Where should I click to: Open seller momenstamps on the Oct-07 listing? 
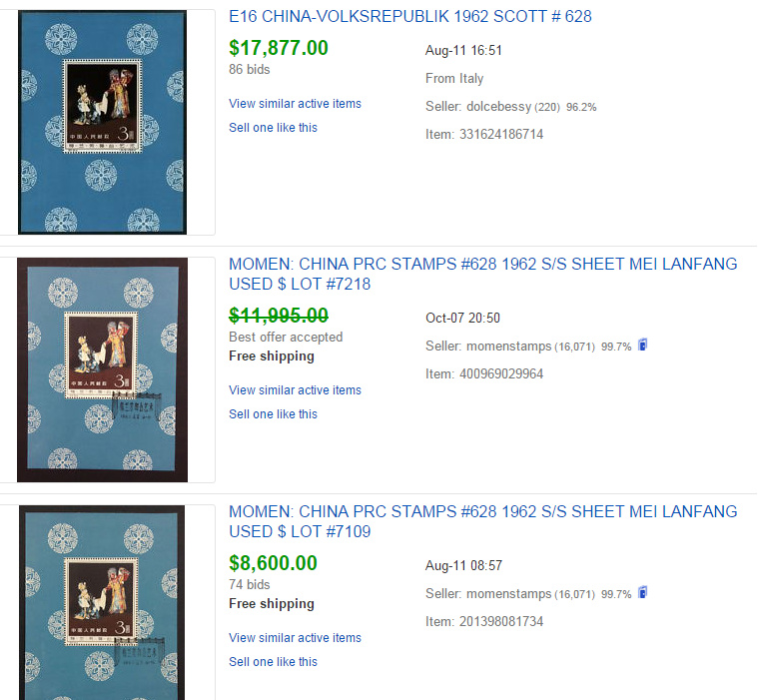click(x=508, y=347)
